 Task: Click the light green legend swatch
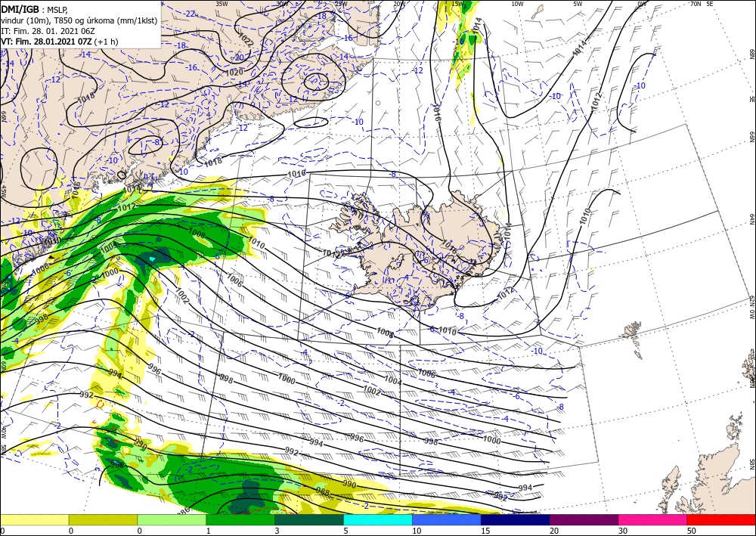[172, 519]
